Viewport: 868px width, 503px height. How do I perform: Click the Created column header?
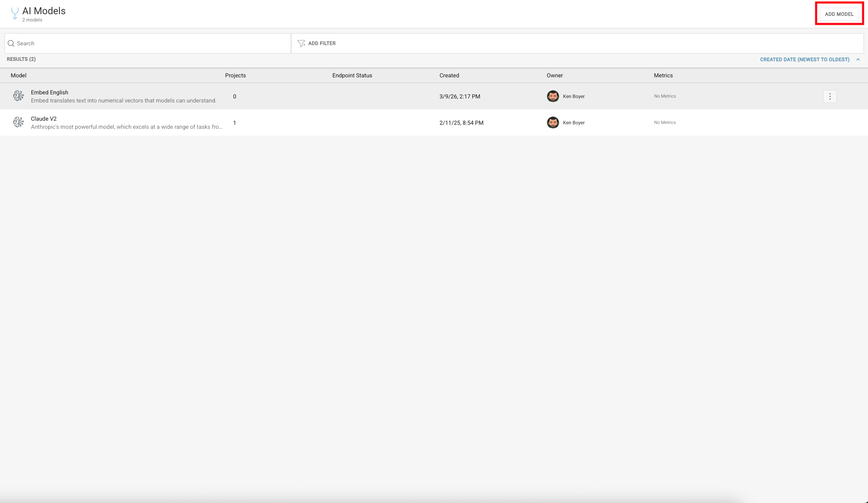pos(449,75)
